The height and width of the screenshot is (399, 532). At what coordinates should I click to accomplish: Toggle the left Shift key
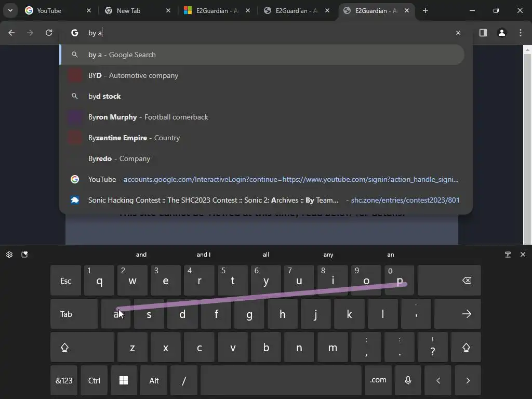[82, 347]
